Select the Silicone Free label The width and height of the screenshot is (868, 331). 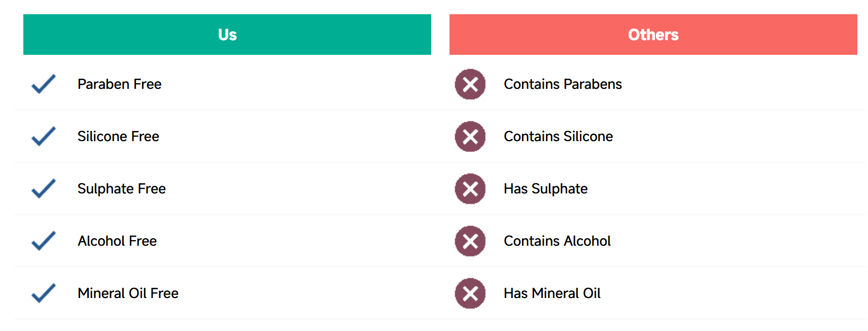click(118, 137)
